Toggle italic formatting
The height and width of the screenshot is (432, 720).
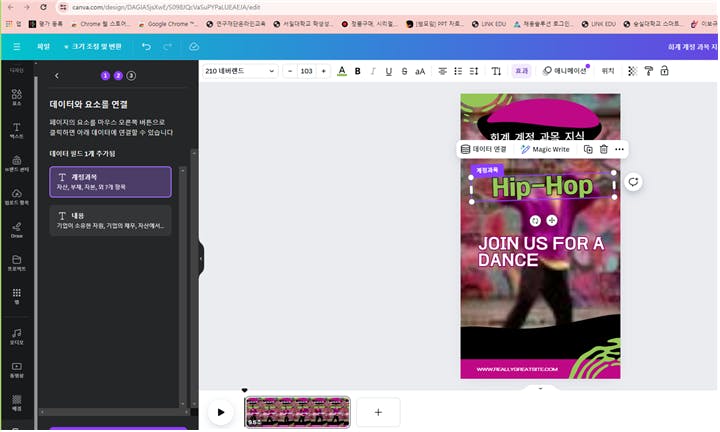point(373,71)
